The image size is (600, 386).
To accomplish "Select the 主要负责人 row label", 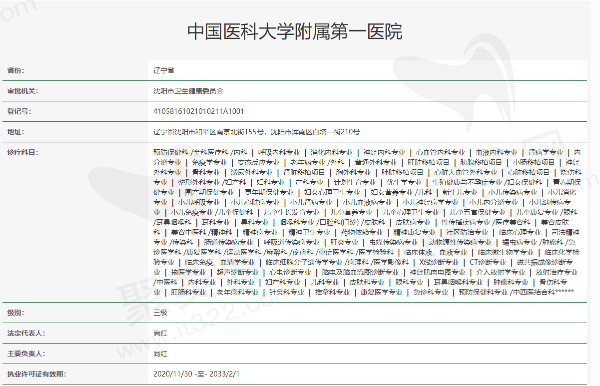I will (26, 354).
